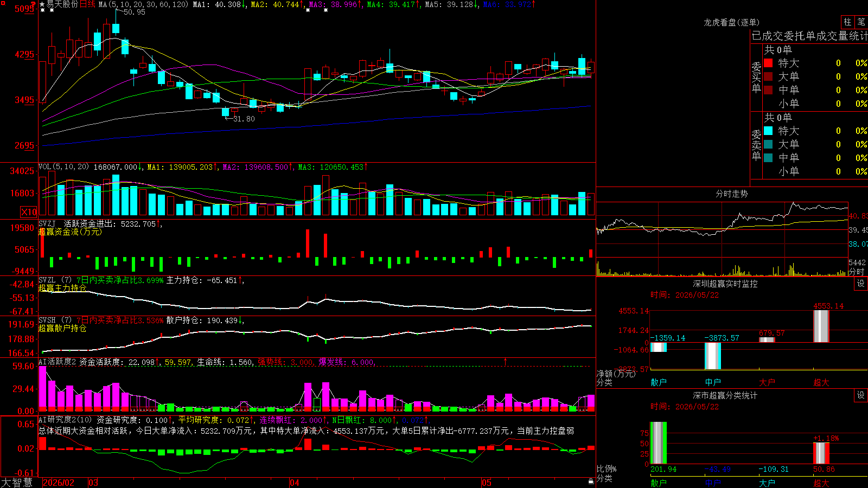
Task: Click the 易天股份 stock name
Action: (x=62, y=4)
